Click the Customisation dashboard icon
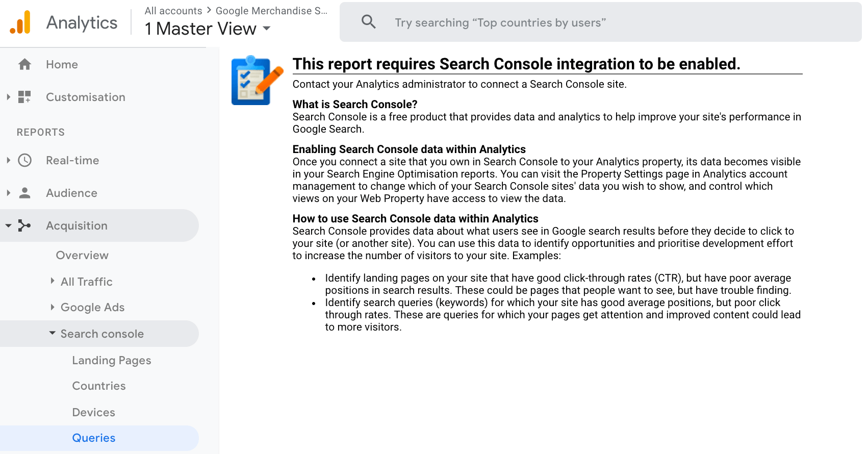This screenshot has width=868, height=454. pyautogui.click(x=24, y=97)
